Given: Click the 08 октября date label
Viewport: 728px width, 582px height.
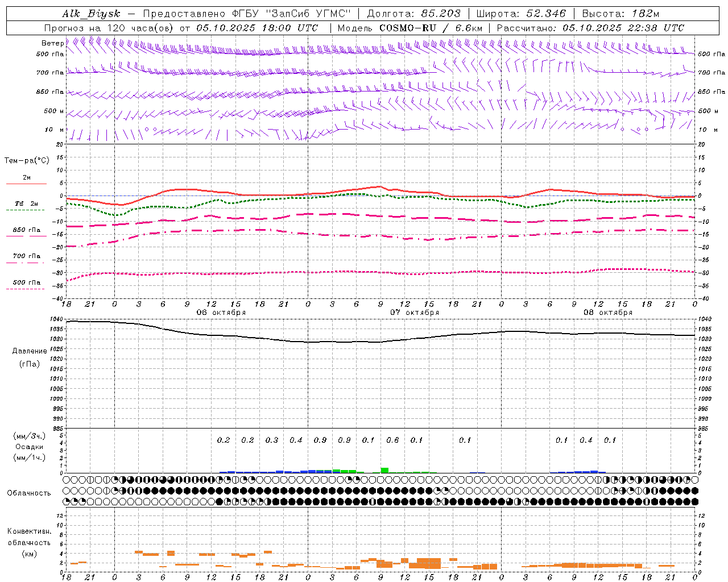Looking at the screenshot, I should 608,313.
